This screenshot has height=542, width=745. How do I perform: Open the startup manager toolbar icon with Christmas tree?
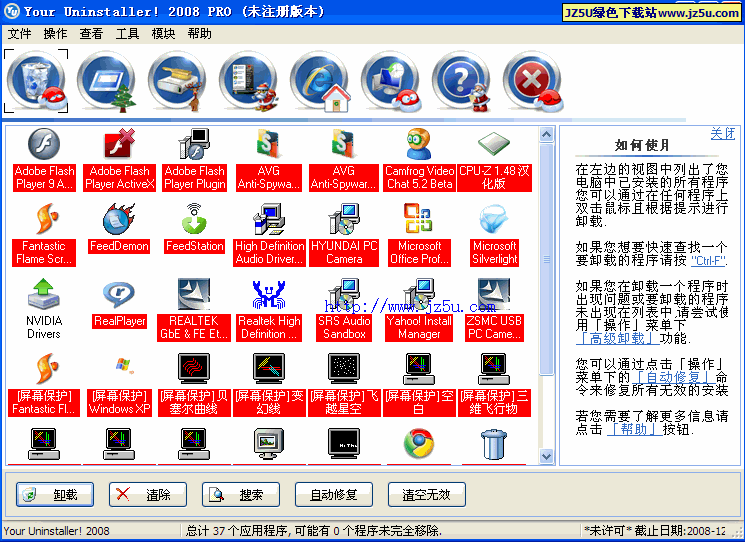106,81
